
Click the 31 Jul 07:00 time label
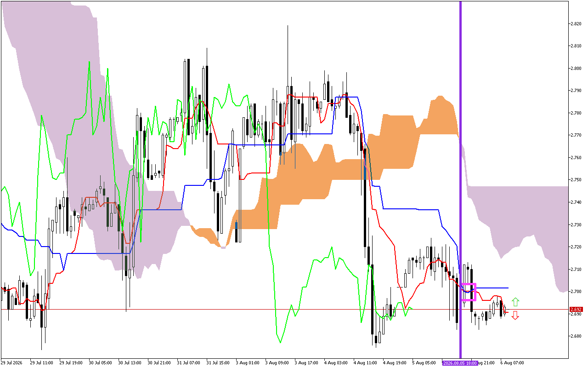tap(188, 363)
